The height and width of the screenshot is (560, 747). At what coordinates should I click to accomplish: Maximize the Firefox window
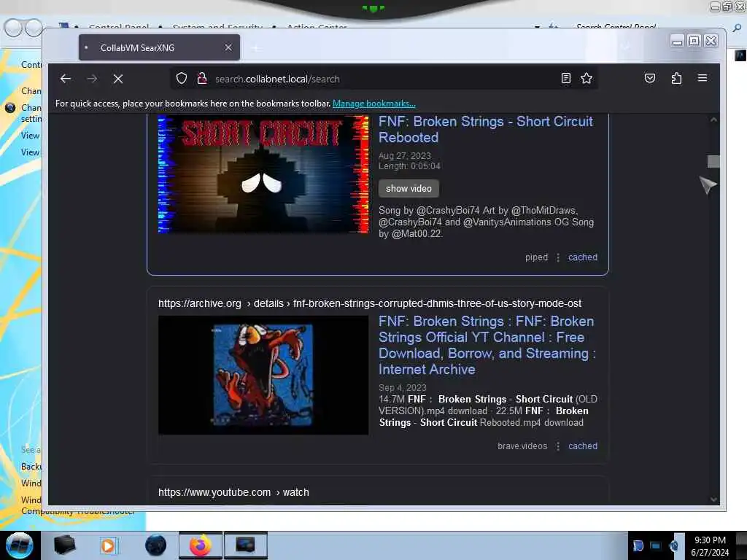[x=694, y=41]
